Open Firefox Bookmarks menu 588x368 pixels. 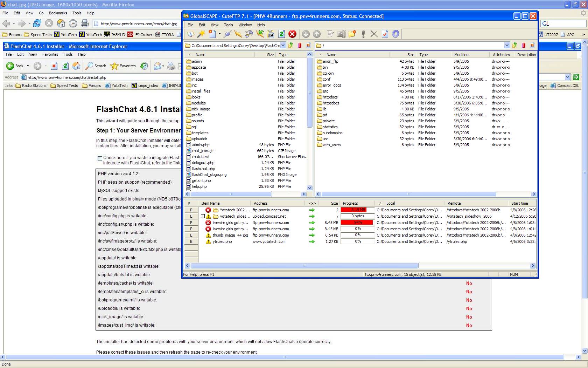58,13
